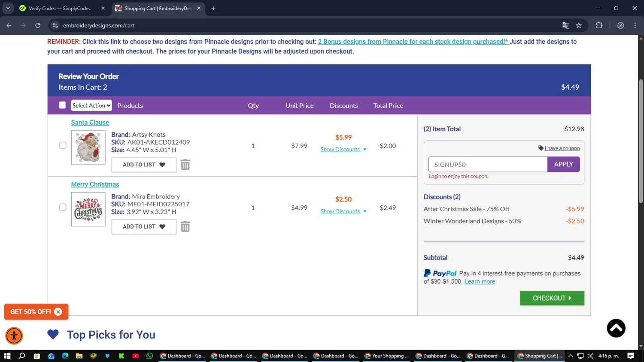Open the Merry Christmas product link

tap(95, 184)
